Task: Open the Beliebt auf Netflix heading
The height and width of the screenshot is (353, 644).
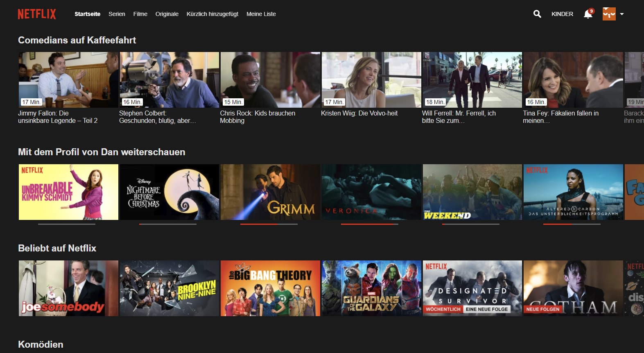Action: (57, 248)
